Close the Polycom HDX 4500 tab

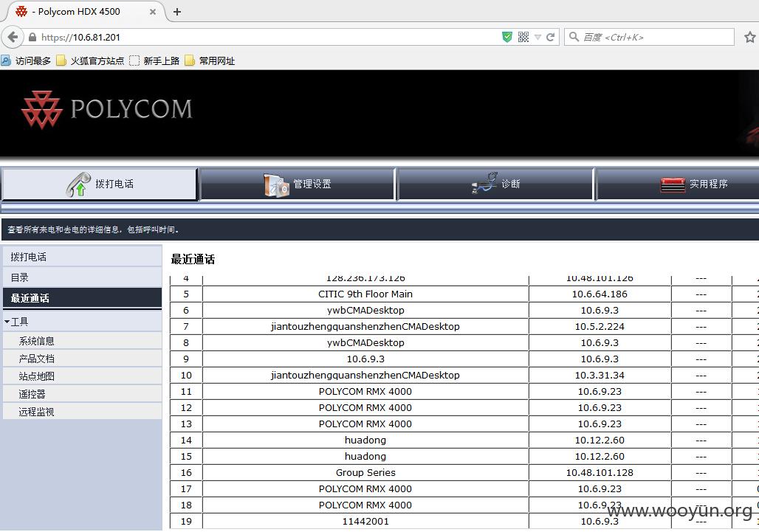click(153, 12)
